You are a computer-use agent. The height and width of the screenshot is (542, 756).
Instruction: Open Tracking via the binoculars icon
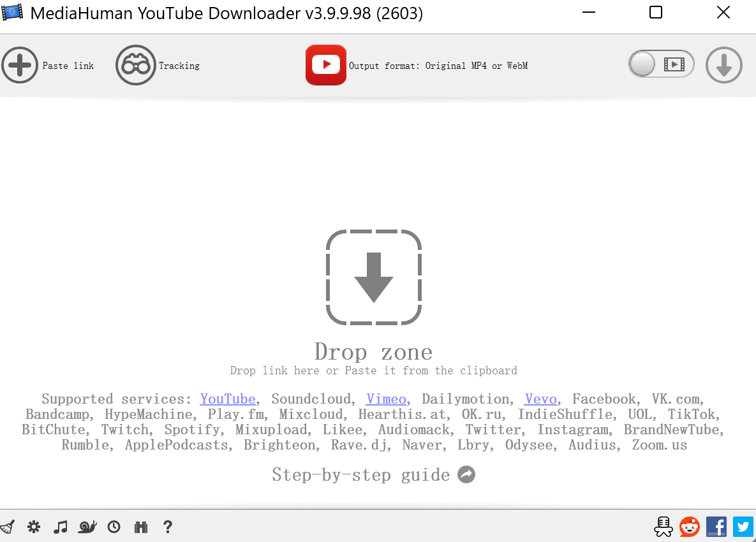[135, 65]
